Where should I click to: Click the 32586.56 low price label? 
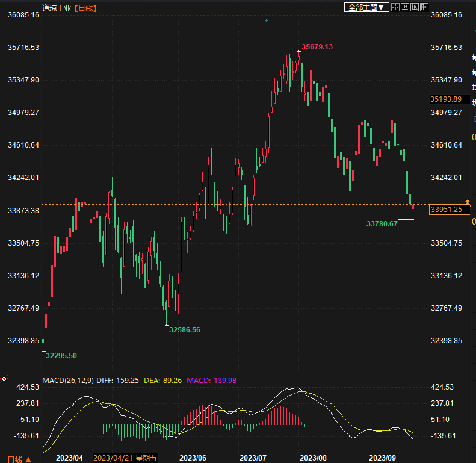pos(185,330)
